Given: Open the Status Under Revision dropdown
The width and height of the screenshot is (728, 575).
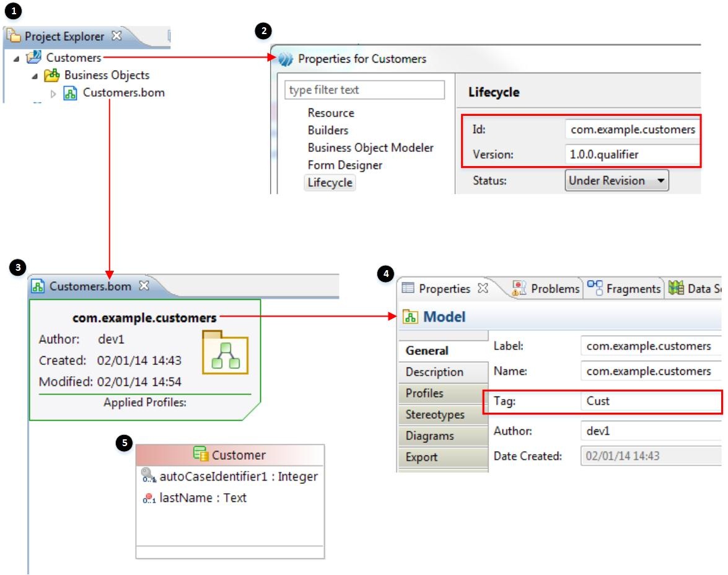Looking at the screenshot, I should 616,180.
